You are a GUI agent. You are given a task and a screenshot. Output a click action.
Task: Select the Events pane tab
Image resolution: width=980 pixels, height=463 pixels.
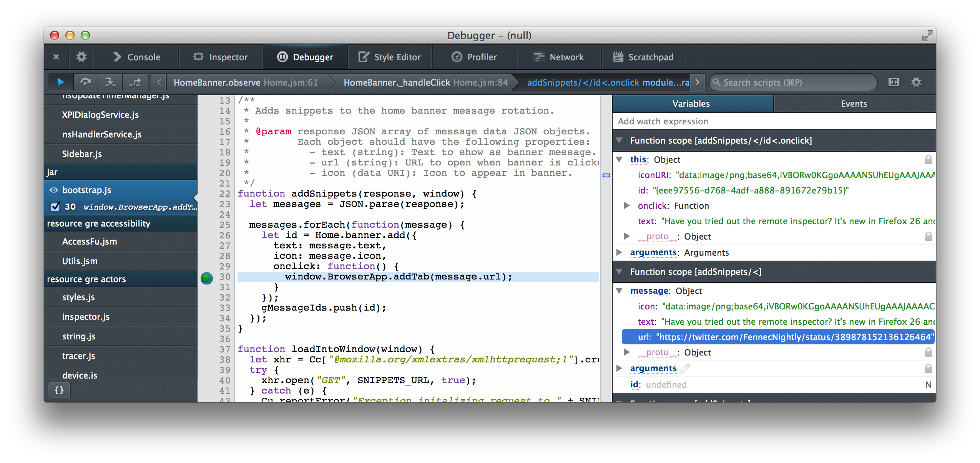855,104
